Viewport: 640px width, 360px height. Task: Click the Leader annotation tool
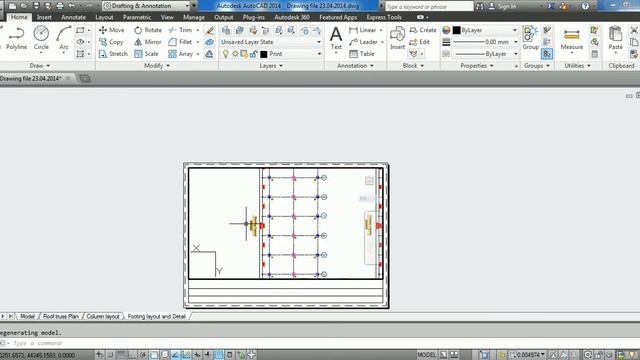[x=363, y=42]
